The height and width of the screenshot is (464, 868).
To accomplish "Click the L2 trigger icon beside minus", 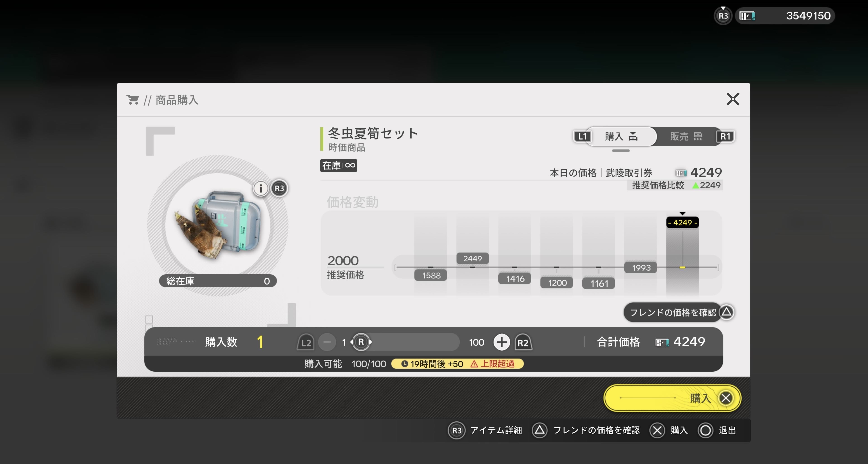I will 306,343.
